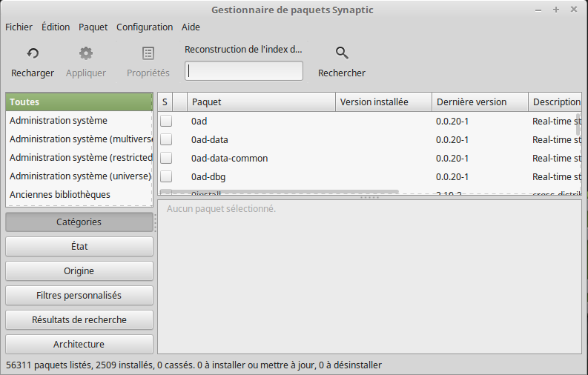
Task: Toggle status checkbox for 0ad-data-common
Action: pyautogui.click(x=166, y=158)
